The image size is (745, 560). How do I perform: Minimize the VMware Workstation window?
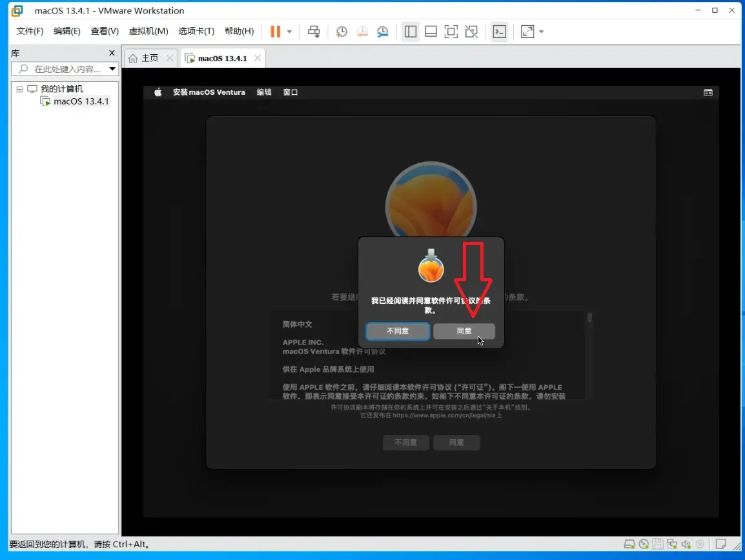click(698, 10)
